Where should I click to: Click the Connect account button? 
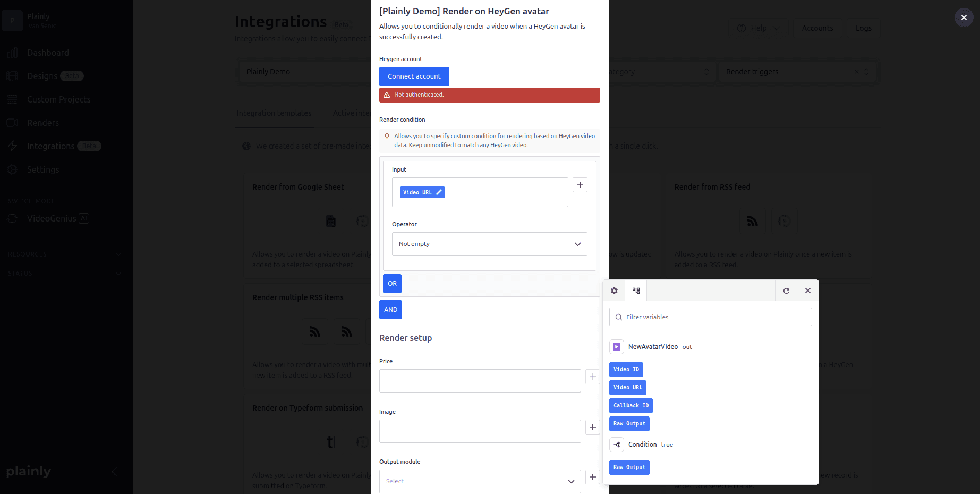click(x=414, y=76)
